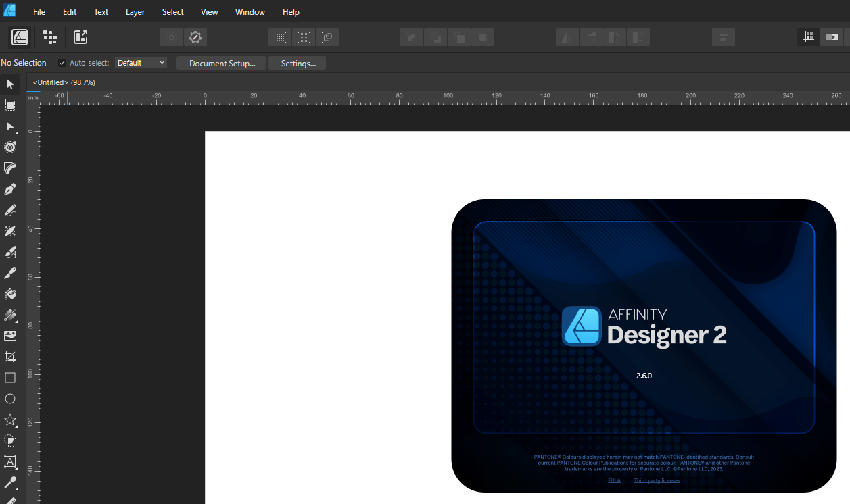Screen dimensions: 850x504
Task: Click the 2.6.0 version text
Action: 644,376
